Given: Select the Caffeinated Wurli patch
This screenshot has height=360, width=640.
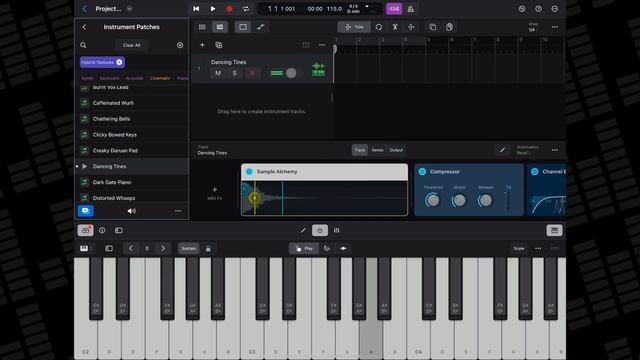Looking at the screenshot, I should tap(132, 103).
